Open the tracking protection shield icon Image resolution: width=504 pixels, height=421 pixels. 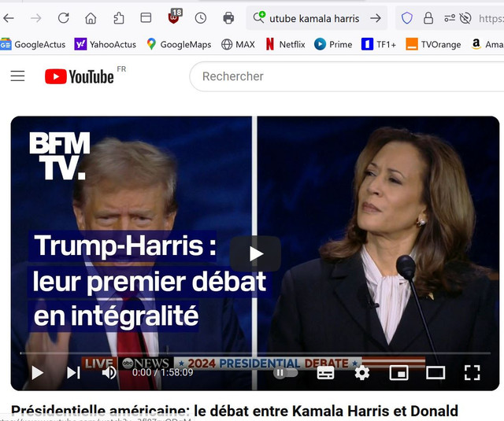point(407,18)
